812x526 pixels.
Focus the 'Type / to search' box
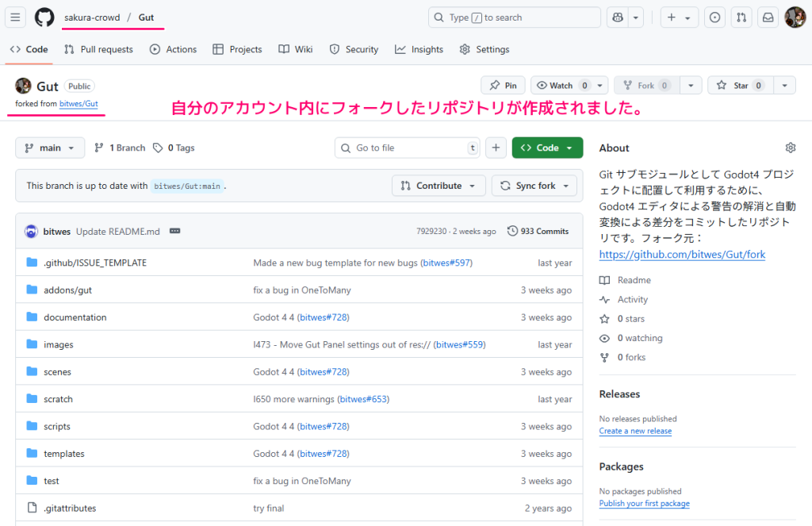pyautogui.click(x=514, y=17)
